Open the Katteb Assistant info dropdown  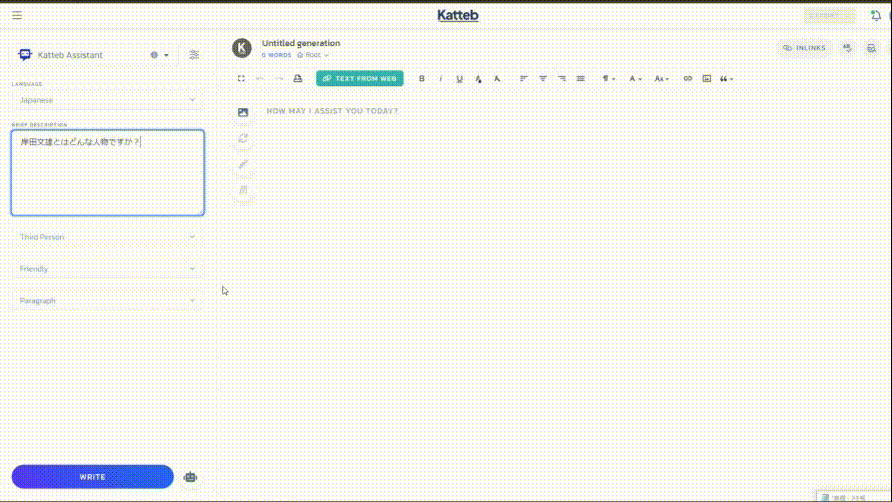[159, 55]
